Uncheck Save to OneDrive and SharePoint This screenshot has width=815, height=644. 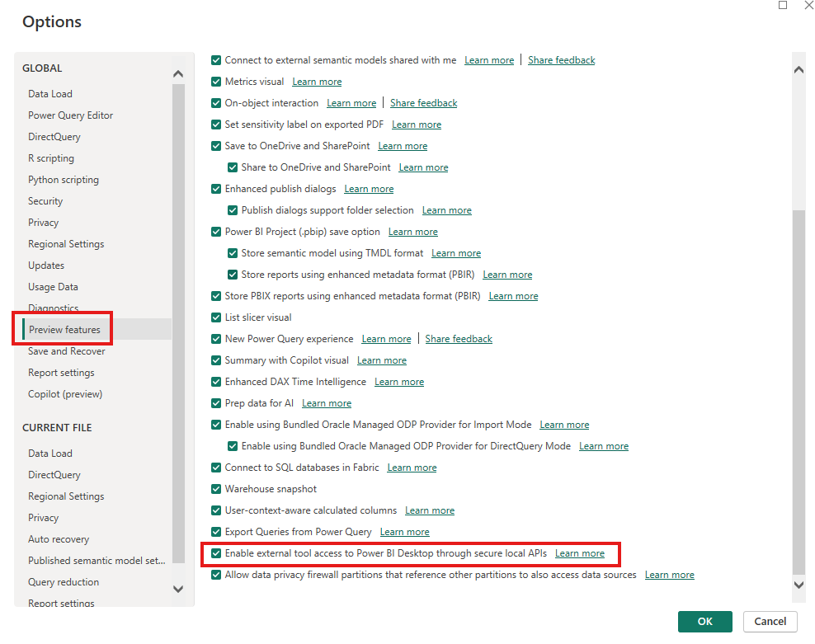pyautogui.click(x=216, y=146)
